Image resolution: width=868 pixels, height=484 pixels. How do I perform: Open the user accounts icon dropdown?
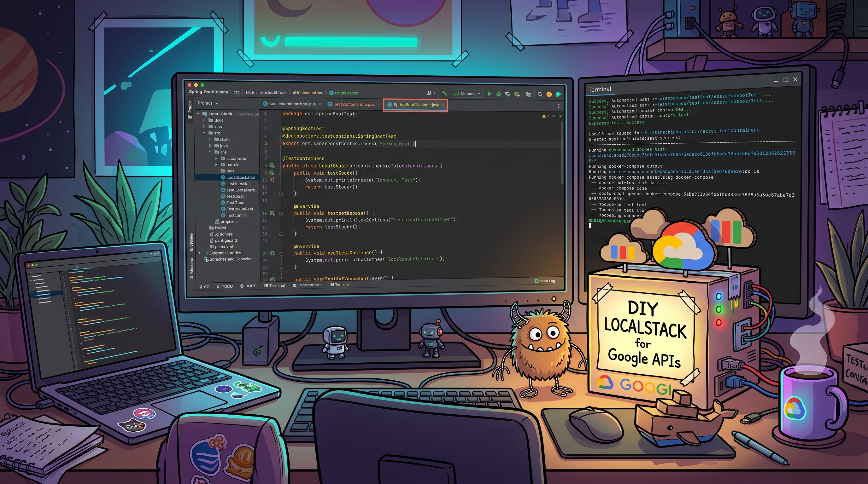click(431, 93)
